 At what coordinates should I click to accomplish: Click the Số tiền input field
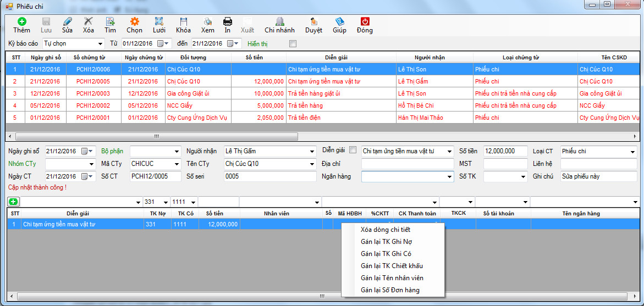point(505,152)
